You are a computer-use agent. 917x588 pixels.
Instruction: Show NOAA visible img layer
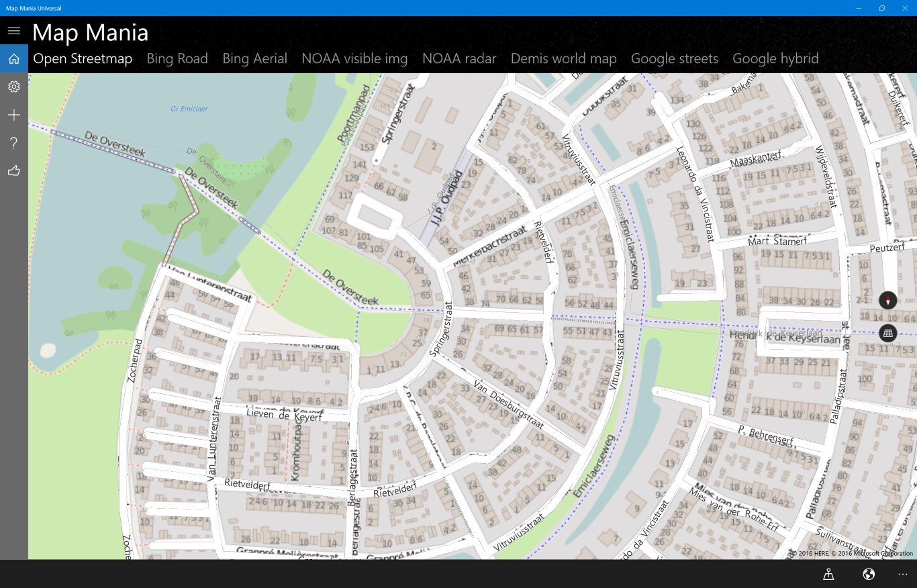coord(354,58)
